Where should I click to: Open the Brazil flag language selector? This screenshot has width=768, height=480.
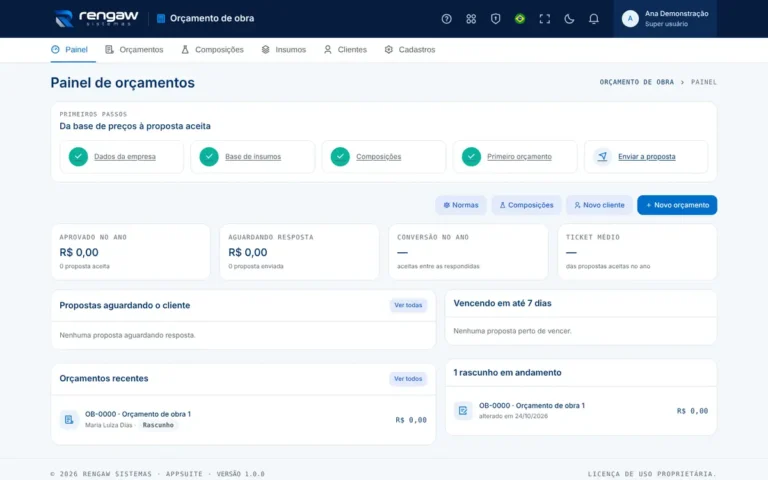pyautogui.click(x=520, y=19)
